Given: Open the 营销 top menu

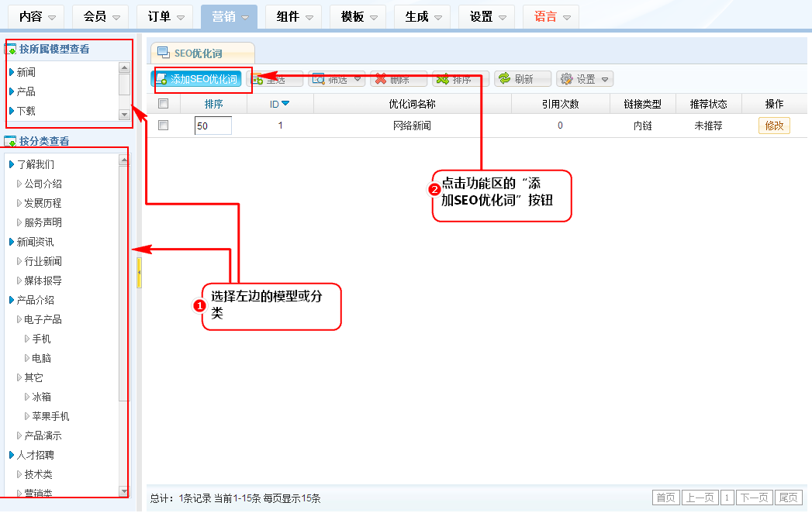Looking at the screenshot, I should pos(229,16).
